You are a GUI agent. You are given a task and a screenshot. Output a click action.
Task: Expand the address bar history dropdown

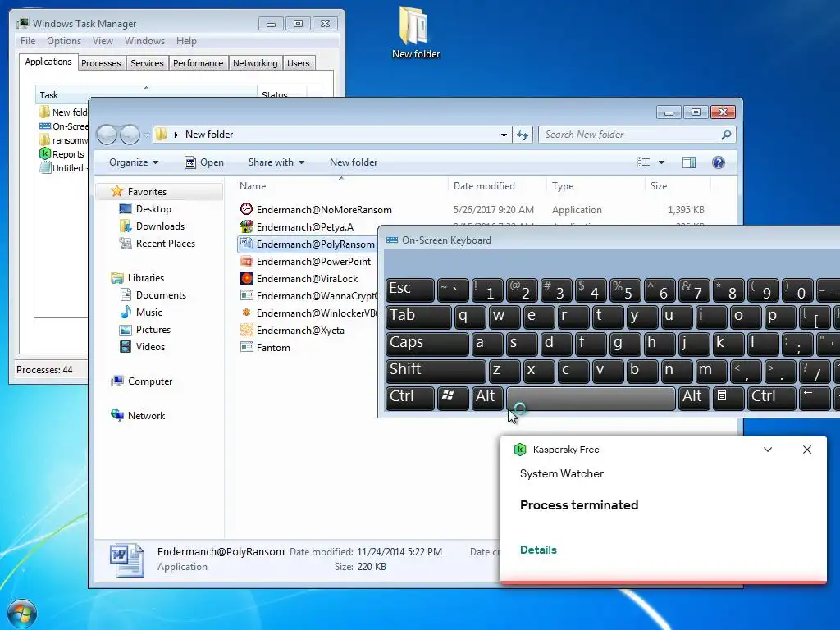(x=504, y=135)
